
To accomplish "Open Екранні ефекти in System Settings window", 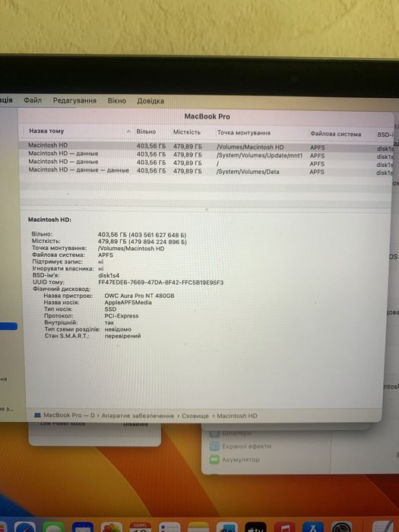I will [x=246, y=446].
